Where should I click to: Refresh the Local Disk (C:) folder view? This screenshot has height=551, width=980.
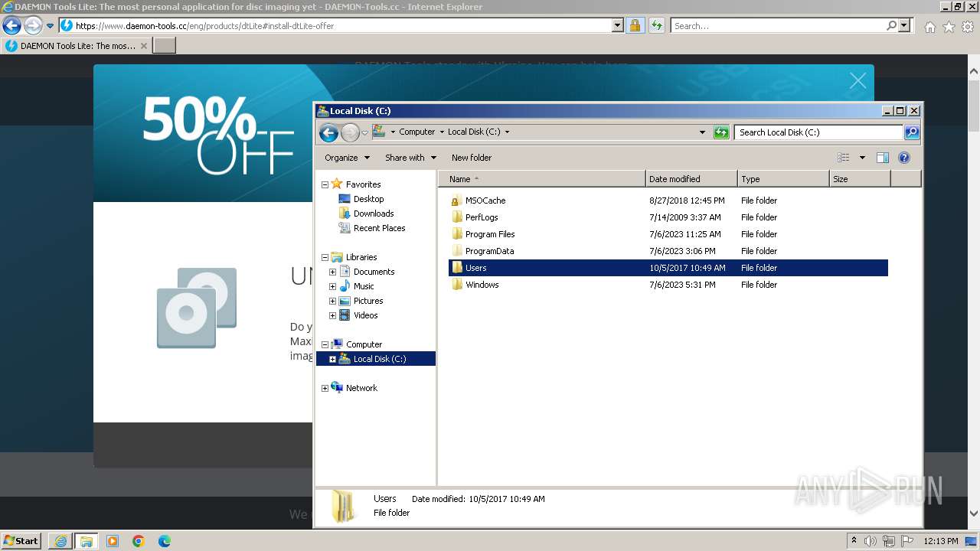[721, 132]
